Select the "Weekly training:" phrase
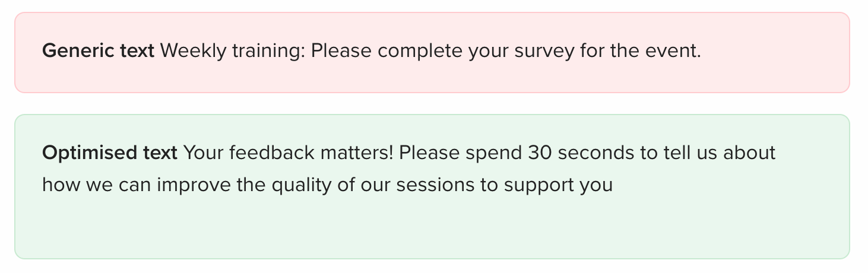Viewport: 868px width, 273px height. (x=233, y=52)
